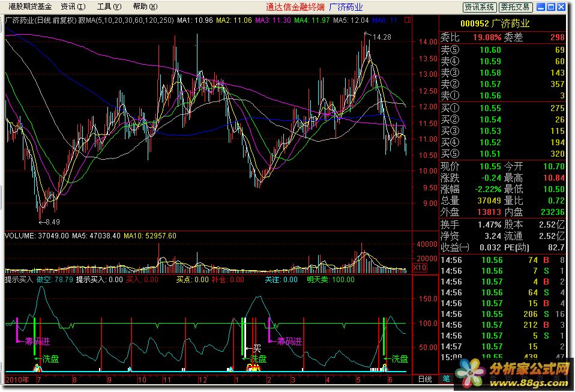Image resolution: width=575 pixels, height=392 pixels.
Task: Click the MA5: 12.04 indicator value
Action: [x=351, y=20]
